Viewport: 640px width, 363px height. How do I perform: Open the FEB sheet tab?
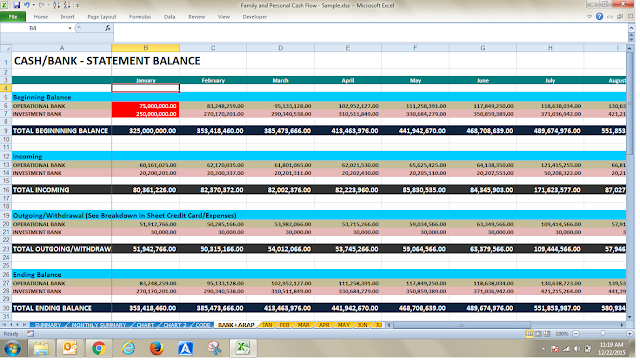pos(284,325)
